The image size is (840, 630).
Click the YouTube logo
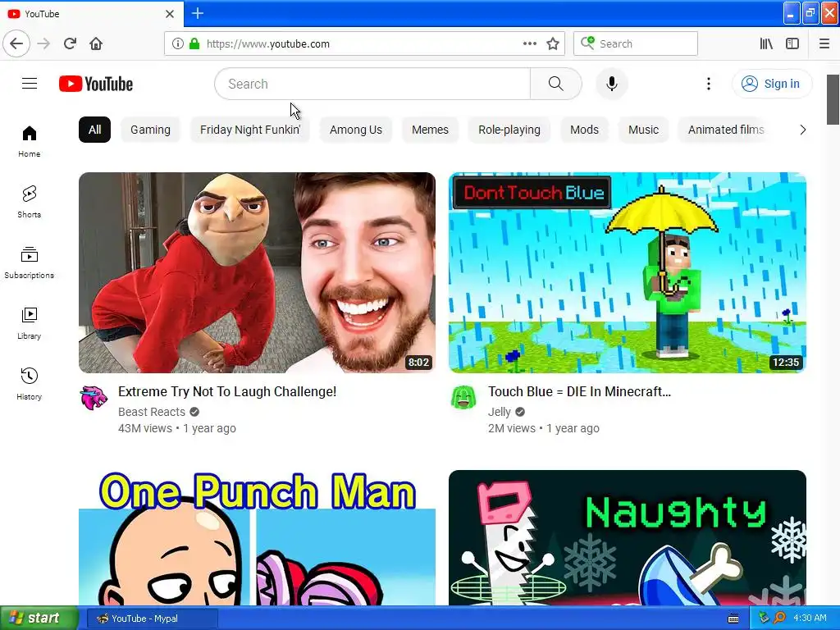(96, 84)
